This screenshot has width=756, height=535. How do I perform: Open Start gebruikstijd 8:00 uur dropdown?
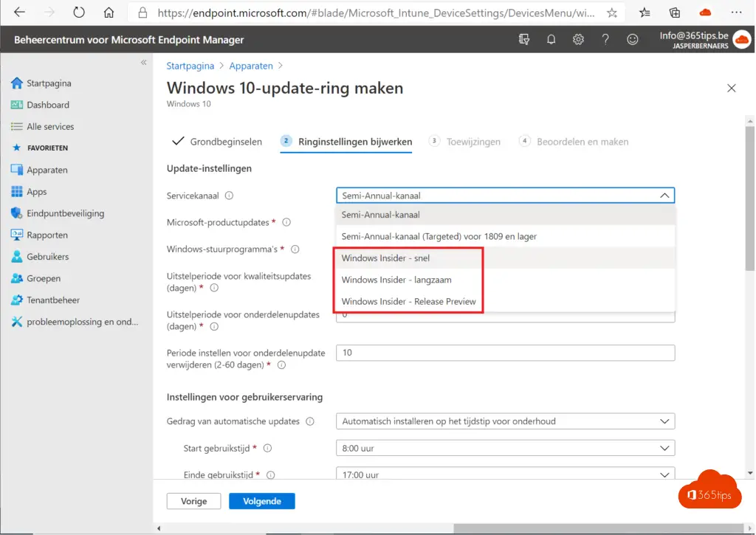pyautogui.click(x=505, y=448)
